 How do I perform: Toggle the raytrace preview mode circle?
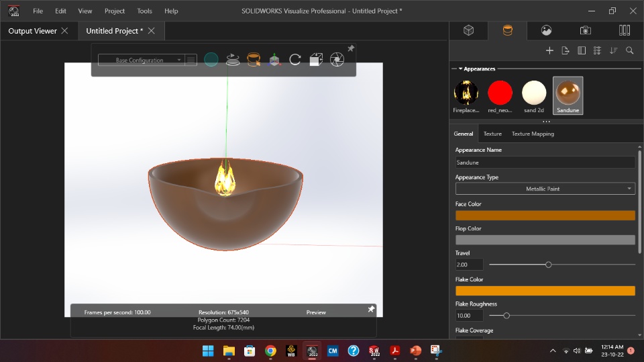(x=211, y=60)
